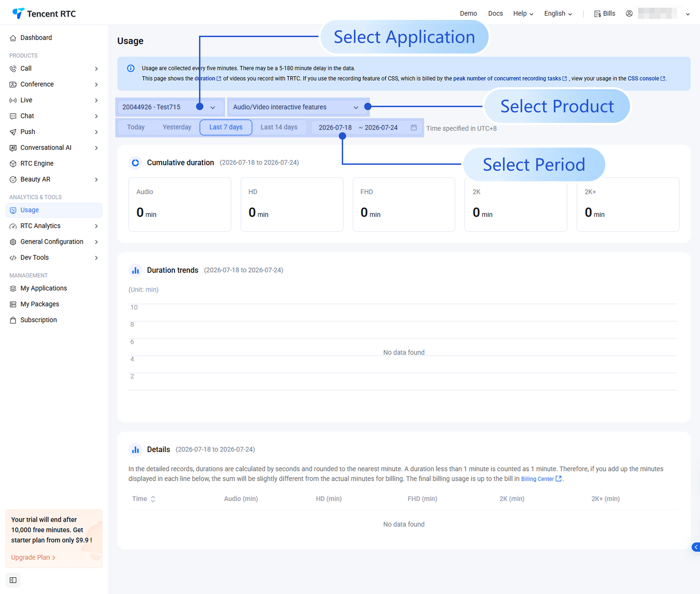Viewport: 700px width, 594px height.
Task: Click the Tencent RTC logo
Action: click(x=44, y=13)
